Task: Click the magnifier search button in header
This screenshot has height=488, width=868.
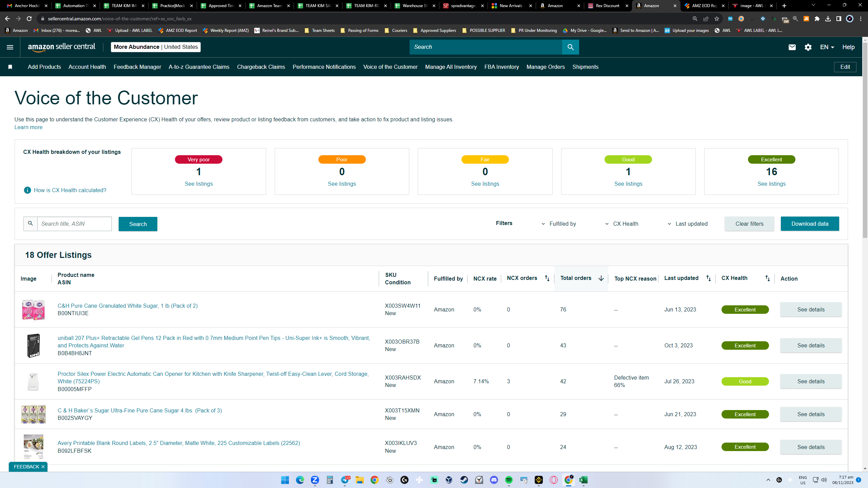Action: click(571, 47)
